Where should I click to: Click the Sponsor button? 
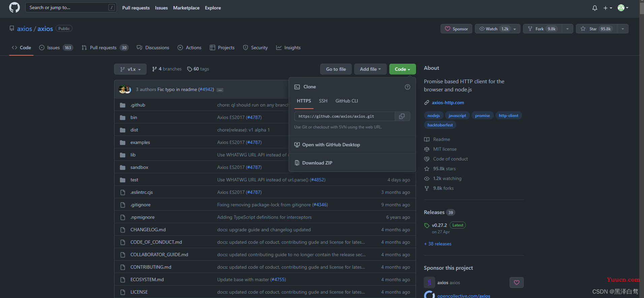[456, 29]
